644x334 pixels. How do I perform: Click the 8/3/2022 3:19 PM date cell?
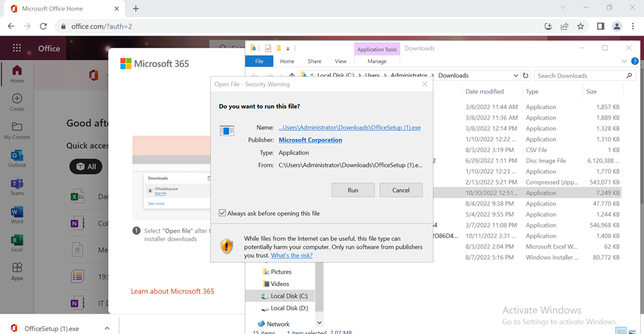[489, 150]
